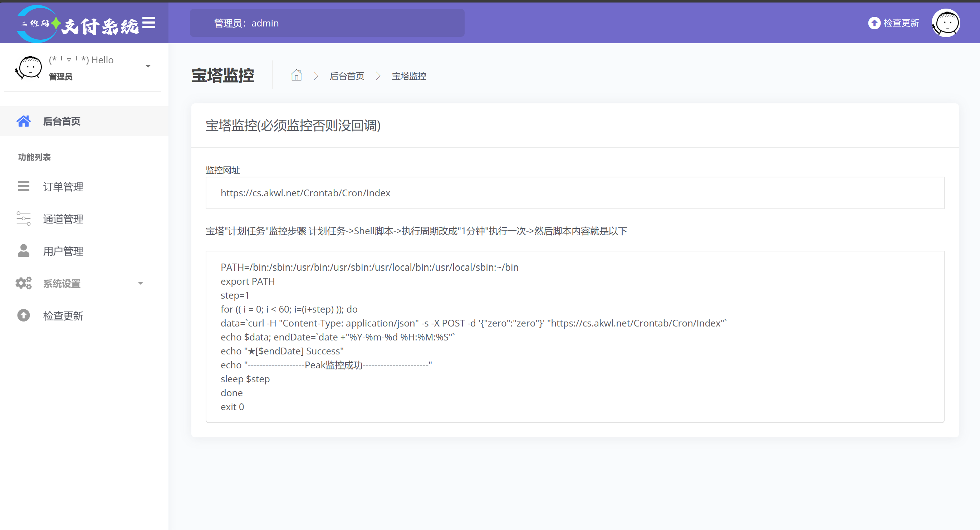Open the 订单管理 menu item
This screenshot has width=980, height=530.
pos(63,187)
